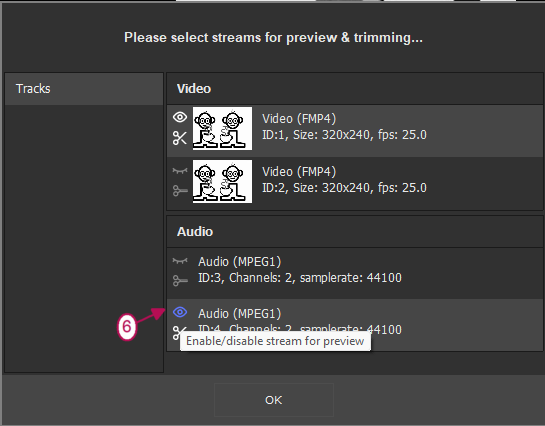Enable preview eye for Audio ID:3
This screenshot has height=426, width=545.
pos(180,261)
